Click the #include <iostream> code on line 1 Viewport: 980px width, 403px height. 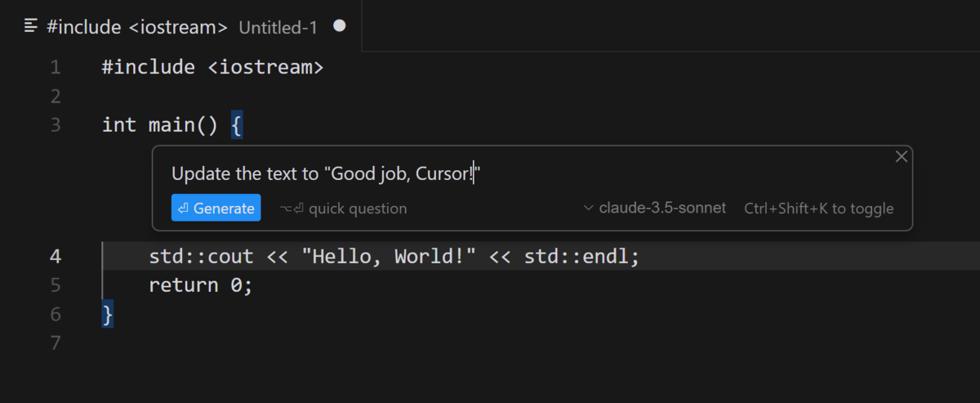coord(212,67)
